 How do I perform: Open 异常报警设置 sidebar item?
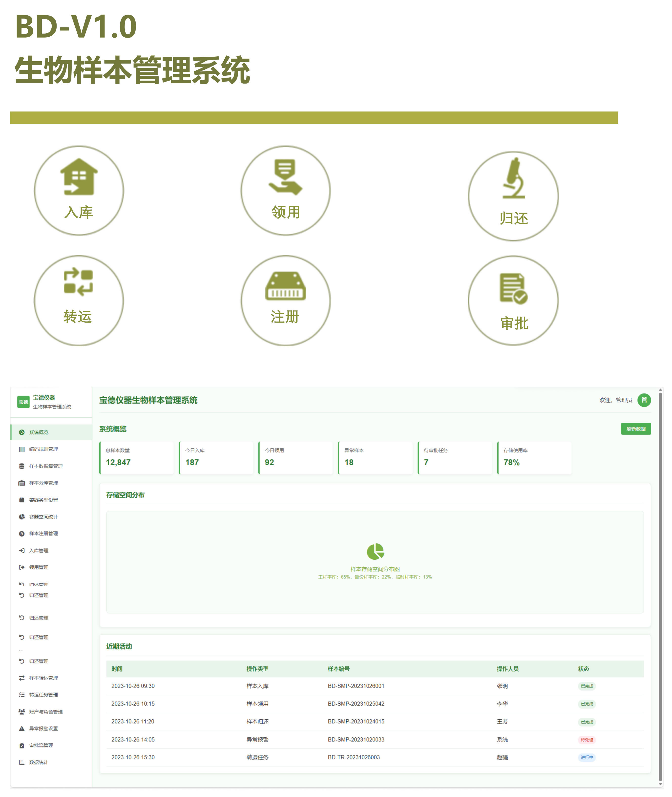pyautogui.click(x=43, y=728)
